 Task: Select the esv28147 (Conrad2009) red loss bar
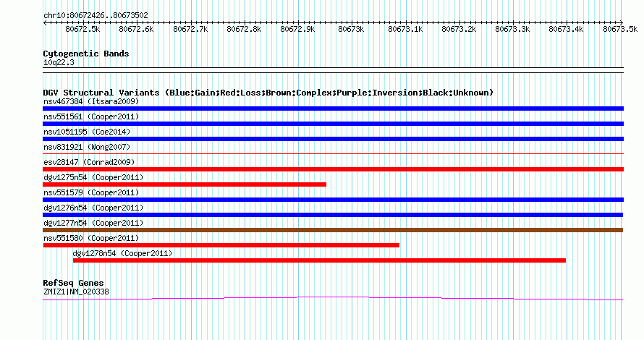[x=333, y=169]
